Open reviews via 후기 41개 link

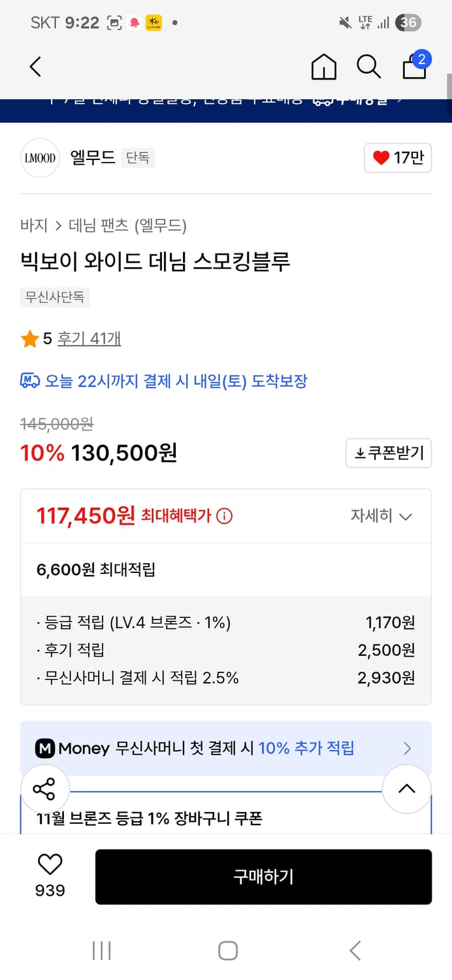point(89,338)
